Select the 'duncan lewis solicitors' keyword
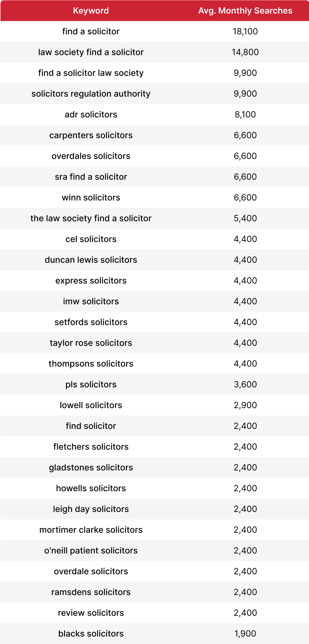 click(91, 260)
